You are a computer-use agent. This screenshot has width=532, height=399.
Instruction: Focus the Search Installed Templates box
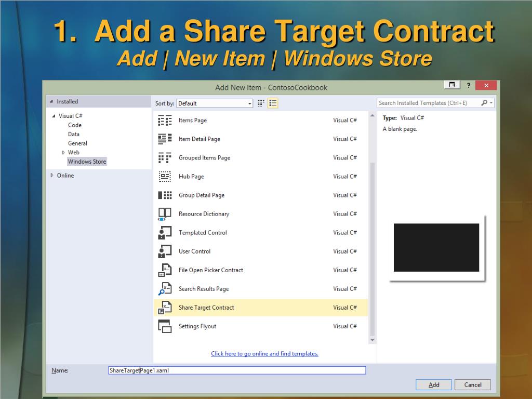(x=428, y=103)
